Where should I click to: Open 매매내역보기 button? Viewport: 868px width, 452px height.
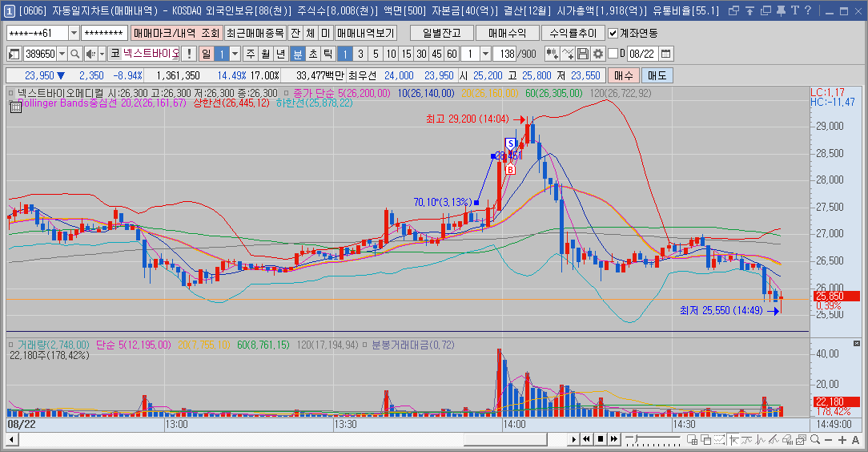366,33
